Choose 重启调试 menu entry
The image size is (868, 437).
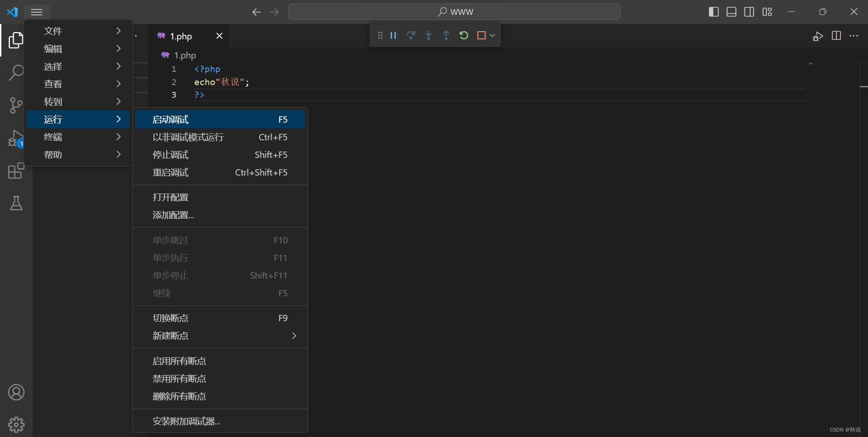[220, 172]
